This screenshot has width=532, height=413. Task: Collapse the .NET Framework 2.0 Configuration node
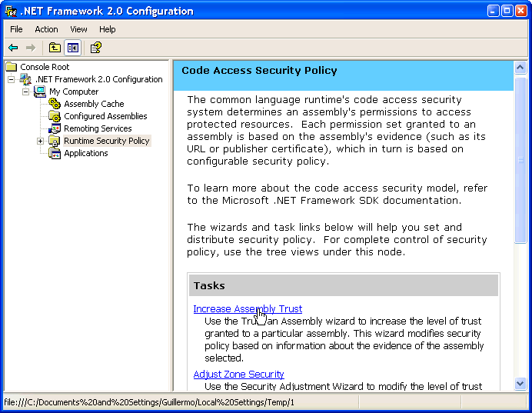12,79
